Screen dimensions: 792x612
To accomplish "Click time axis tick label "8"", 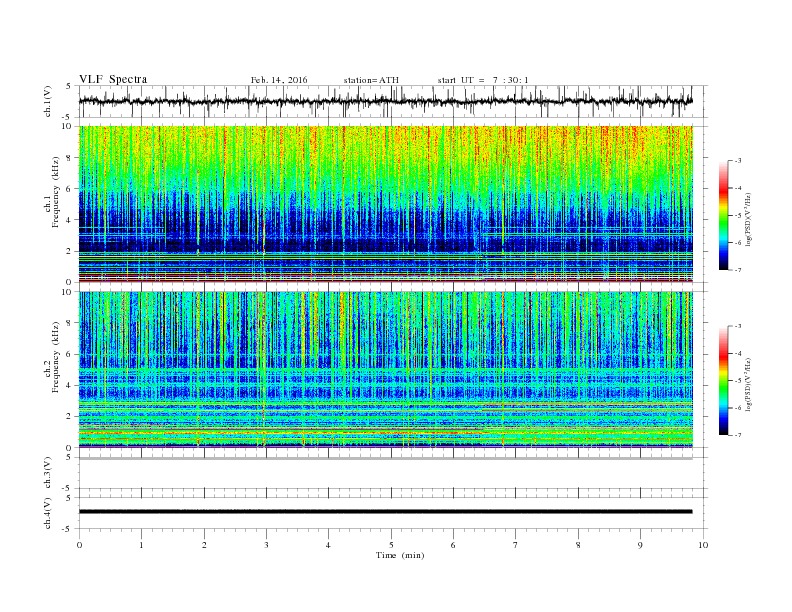I will (578, 545).
